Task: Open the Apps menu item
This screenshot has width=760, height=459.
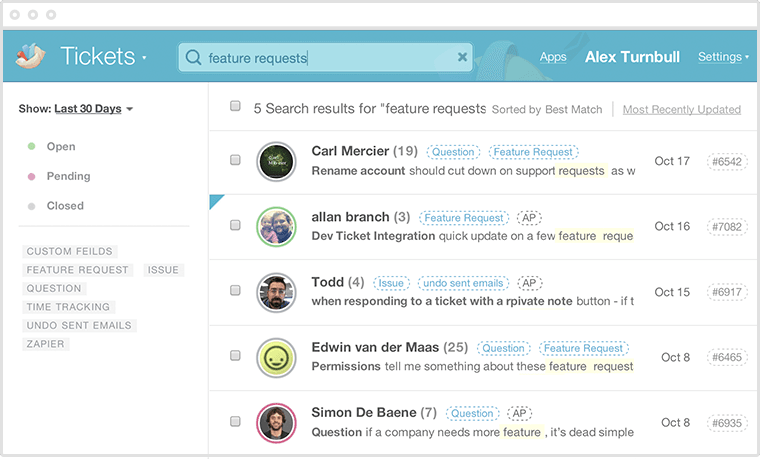Action: click(553, 57)
